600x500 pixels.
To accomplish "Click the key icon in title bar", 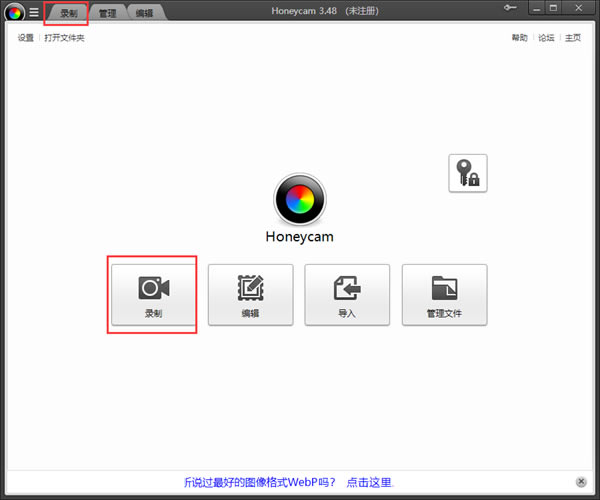I will (510, 8).
